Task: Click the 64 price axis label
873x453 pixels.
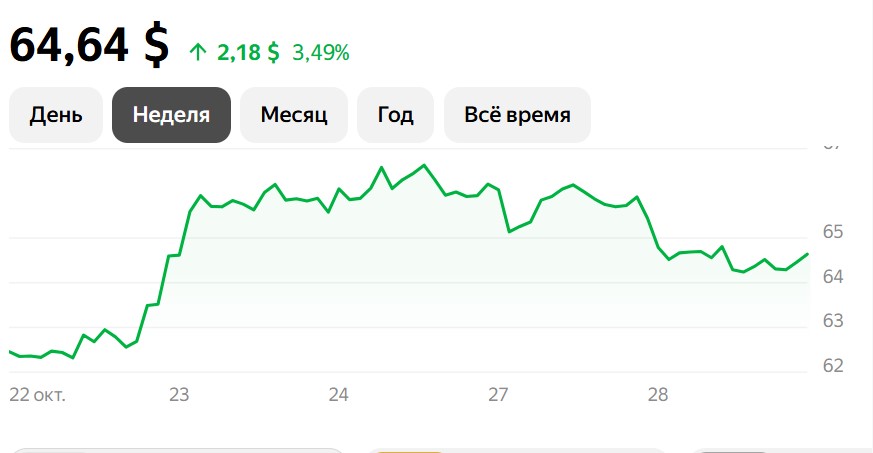Action: click(x=833, y=276)
